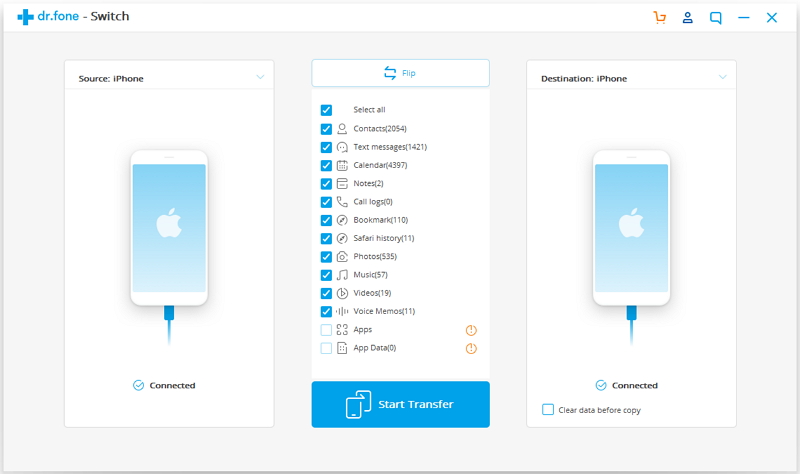Click the Text messages bubble icon
This screenshot has width=800, height=474.
coord(342,147)
